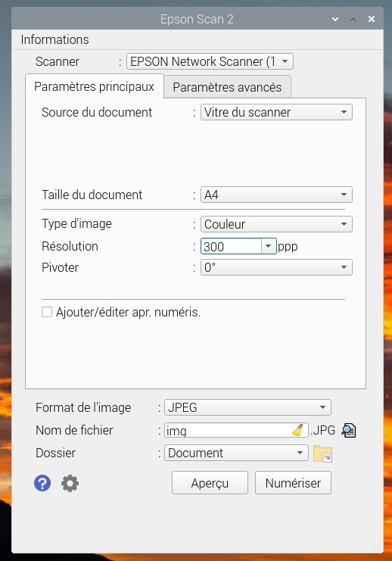Open the Taille du document A4 dropdown
Screen dimensions: 392x561
click(276, 195)
